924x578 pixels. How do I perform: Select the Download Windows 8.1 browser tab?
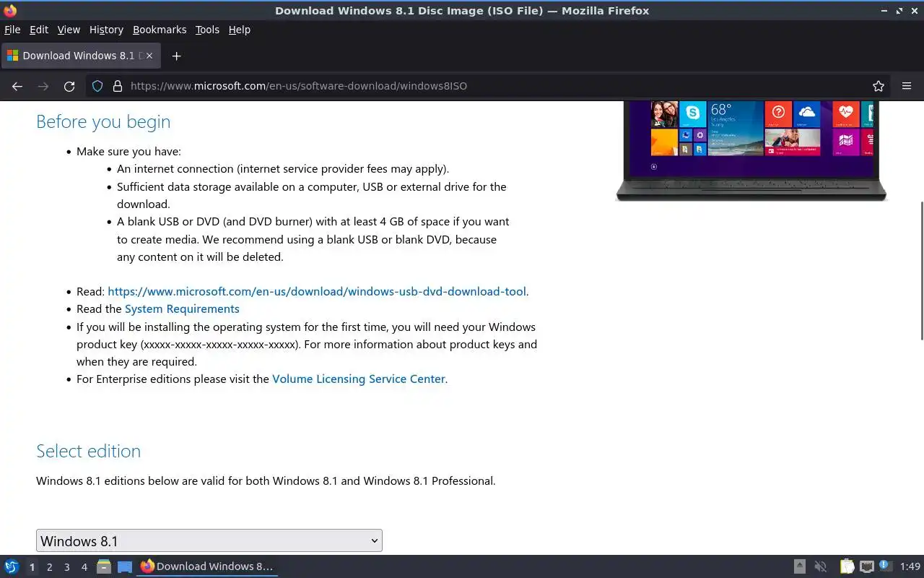(81, 56)
